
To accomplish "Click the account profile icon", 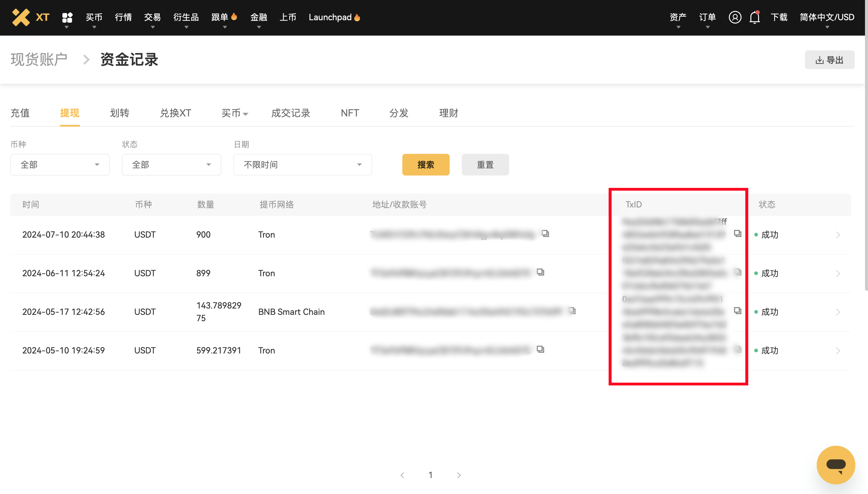I will pyautogui.click(x=735, y=17).
